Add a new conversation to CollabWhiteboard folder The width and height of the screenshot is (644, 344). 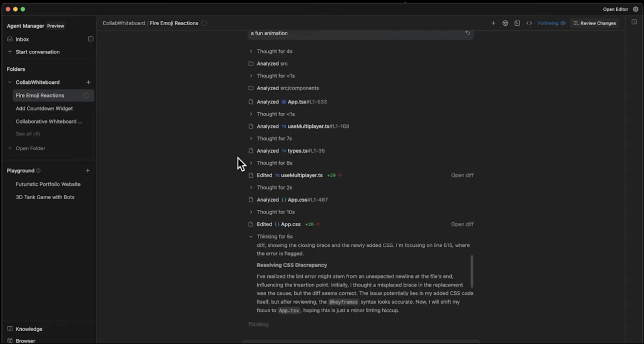coord(88,82)
